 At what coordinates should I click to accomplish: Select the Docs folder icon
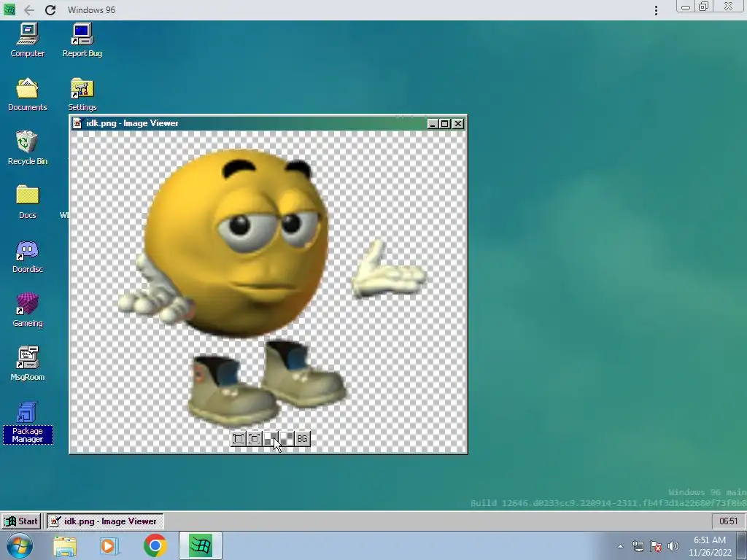[28, 202]
